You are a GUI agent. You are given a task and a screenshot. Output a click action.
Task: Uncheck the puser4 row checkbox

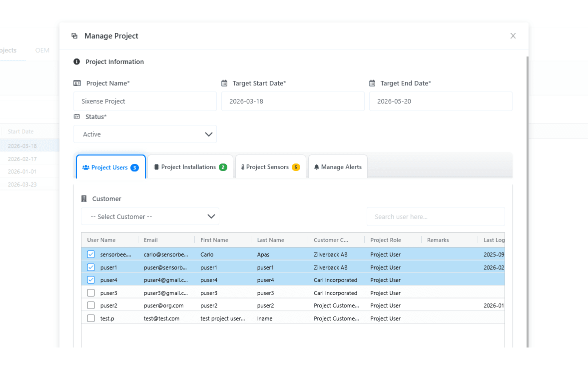click(x=91, y=280)
